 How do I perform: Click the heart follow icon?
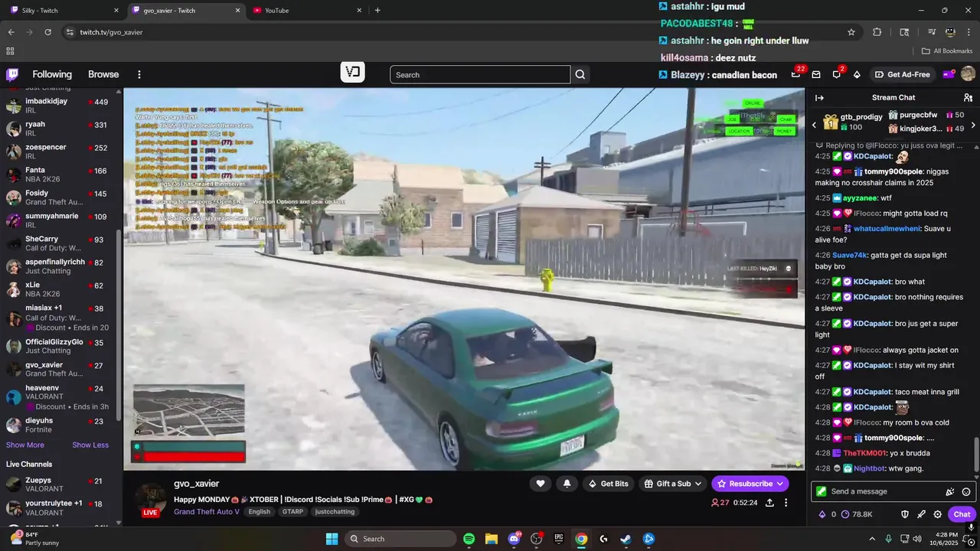(540, 484)
